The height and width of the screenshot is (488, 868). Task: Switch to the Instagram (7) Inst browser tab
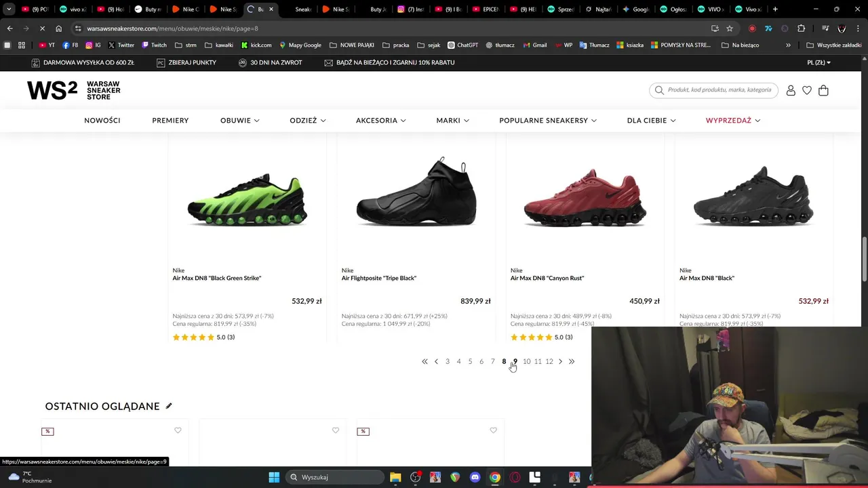[411, 9]
